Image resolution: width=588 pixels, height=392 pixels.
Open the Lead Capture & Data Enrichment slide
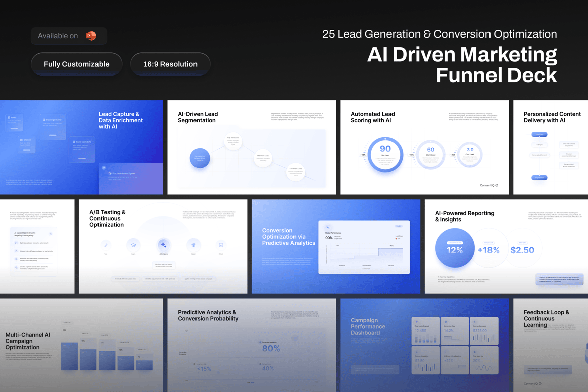point(81,147)
